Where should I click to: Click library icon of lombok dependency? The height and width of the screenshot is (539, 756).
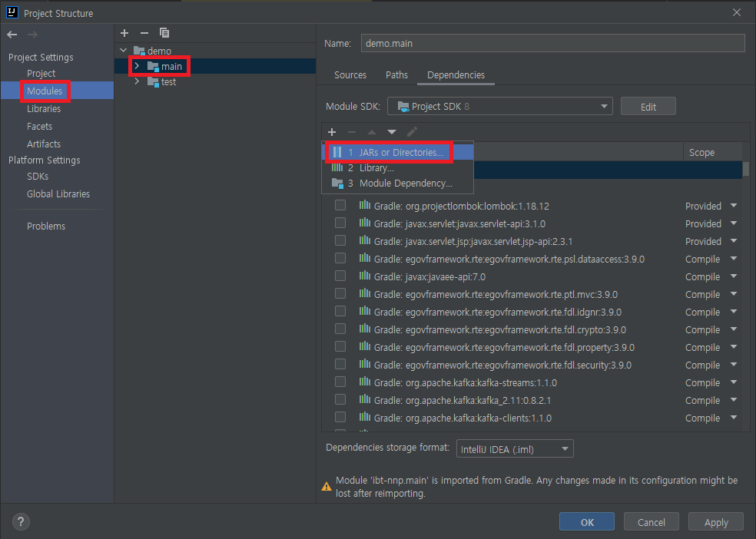click(x=364, y=206)
